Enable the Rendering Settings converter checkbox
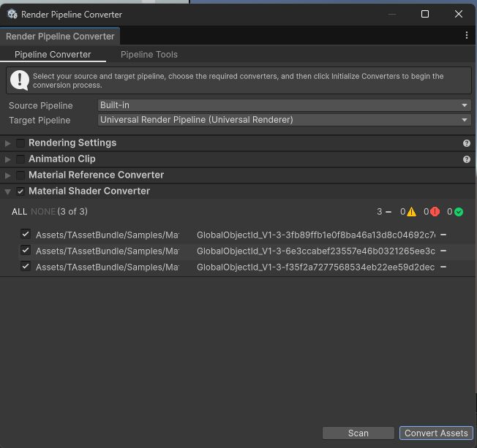Screen dimensions: 477x448 (20, 143)
